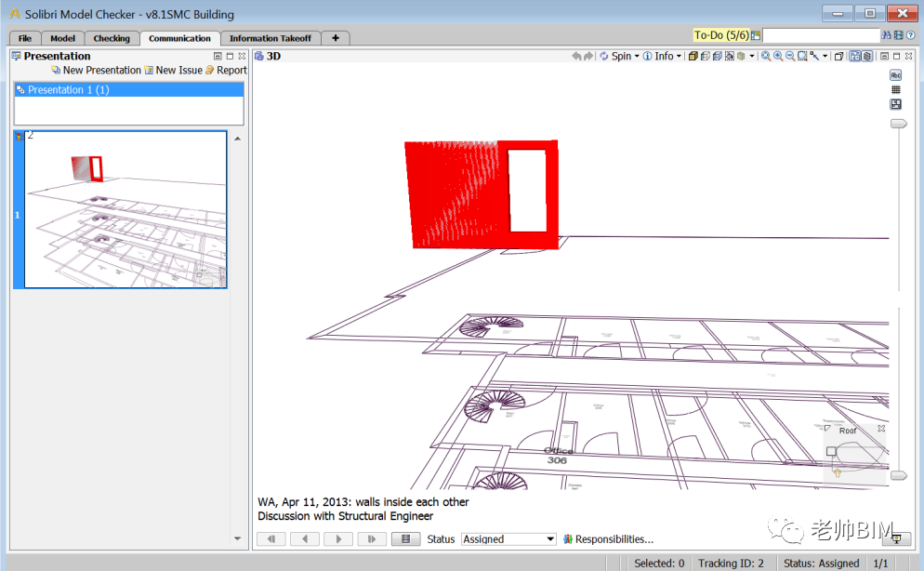Open a new 3D window icon
924x571 pixels.
(839, 56)
